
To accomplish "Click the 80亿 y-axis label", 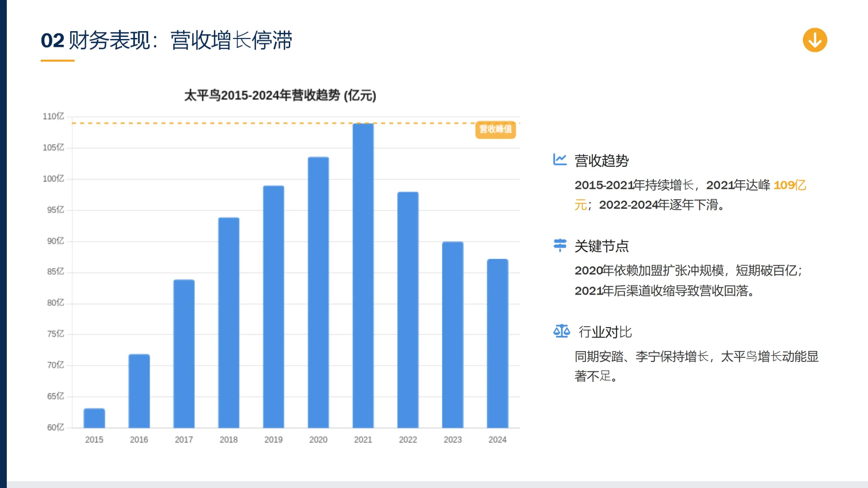I will pyautogui.click(x=56, y=303).
